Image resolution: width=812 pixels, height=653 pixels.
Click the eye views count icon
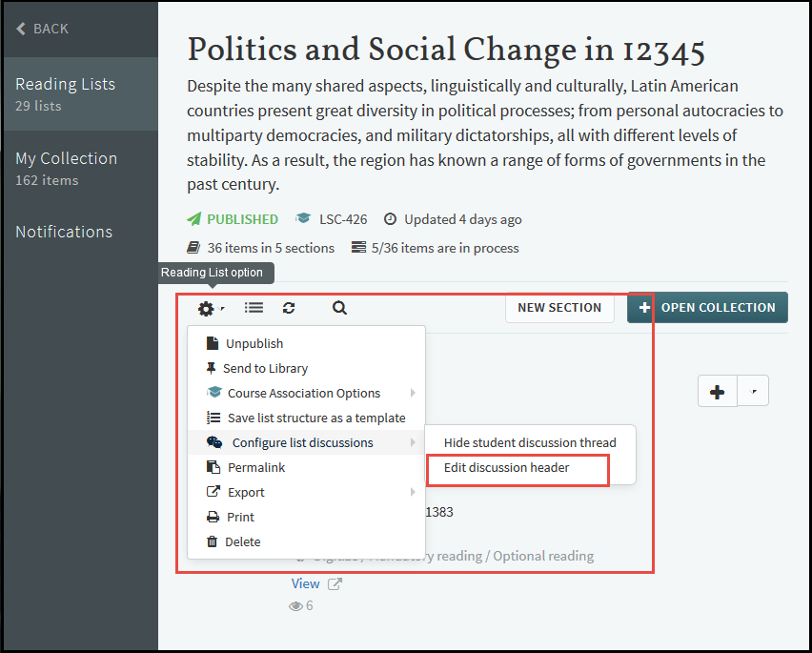click(x=296, y=605)
